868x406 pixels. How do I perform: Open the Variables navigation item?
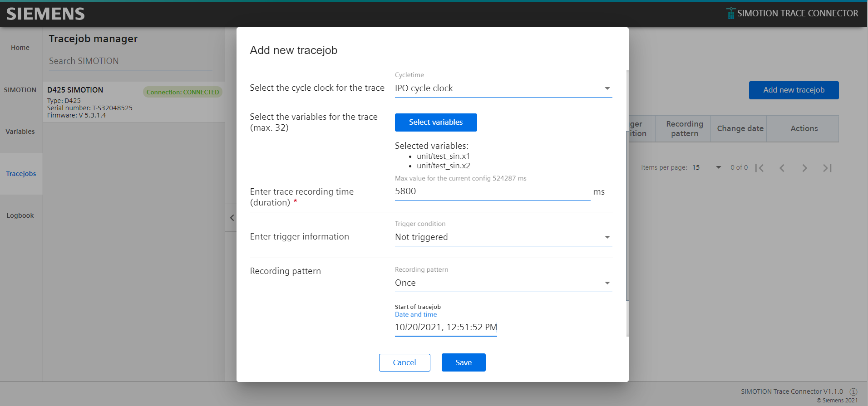point(20,132)
